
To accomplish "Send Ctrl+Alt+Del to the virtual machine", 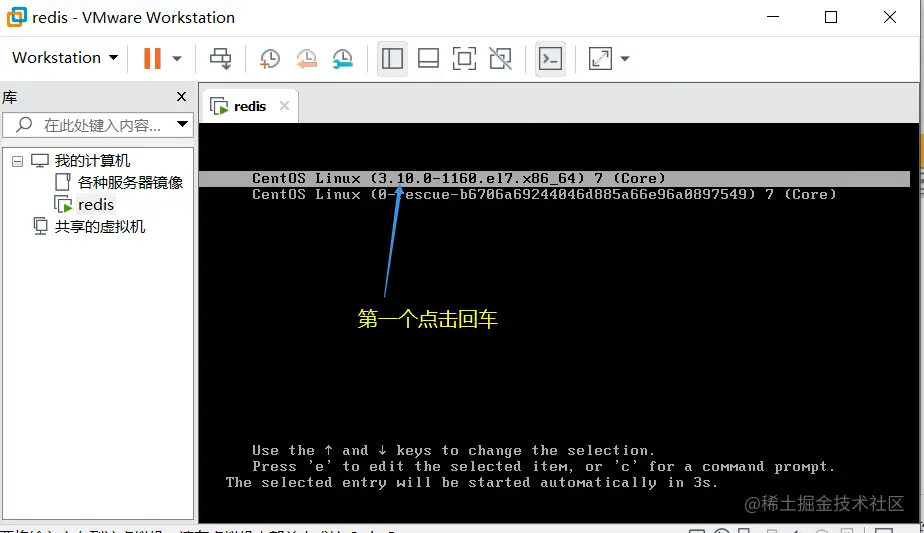I will point(220,58).
